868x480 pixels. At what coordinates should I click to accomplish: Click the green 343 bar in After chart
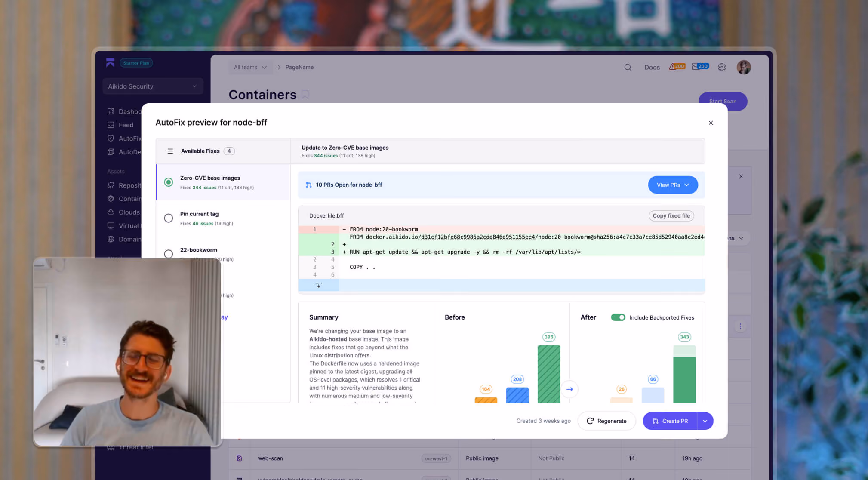tap(684, 374)
